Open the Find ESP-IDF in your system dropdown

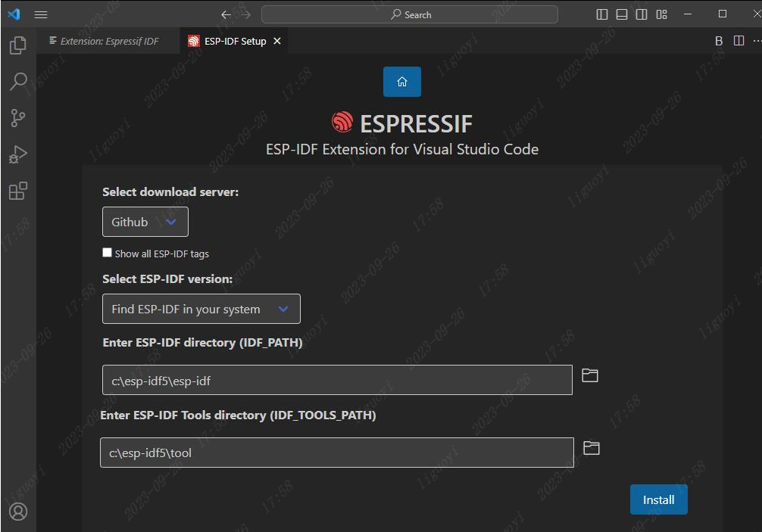(x=201, y=309)
